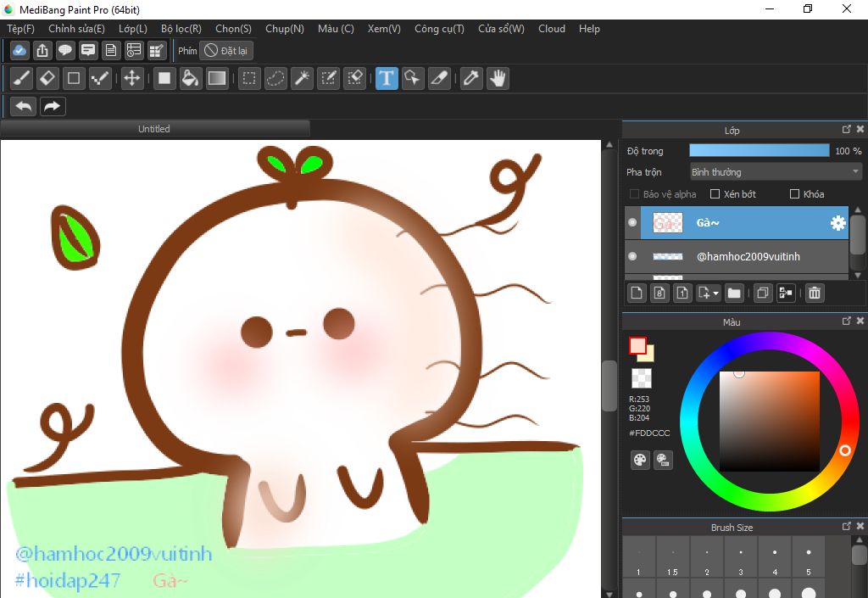Click the grid edit icon
The width and height of the screenshot is (868, 598).
(157, 50)
